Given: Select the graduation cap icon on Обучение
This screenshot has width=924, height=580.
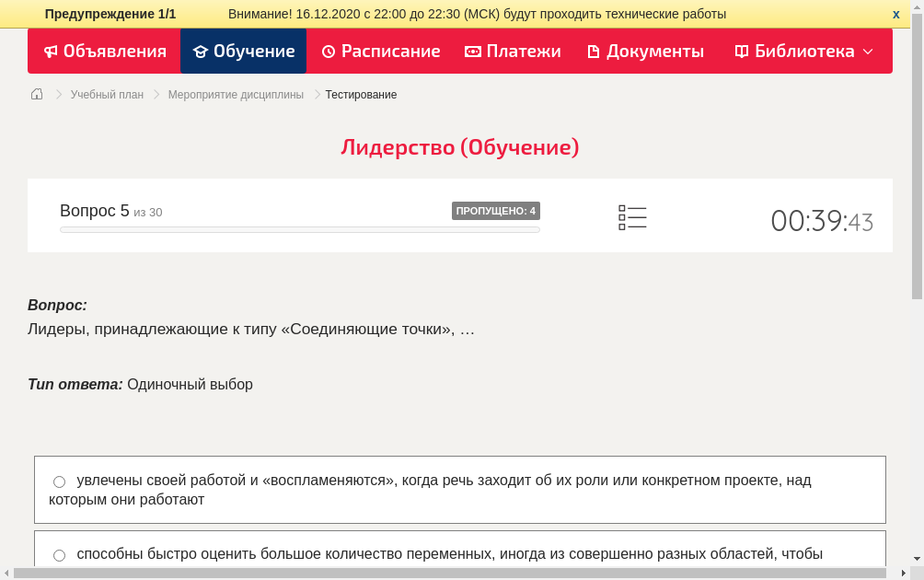Looking at the screenshot, I should pos(200,51).
